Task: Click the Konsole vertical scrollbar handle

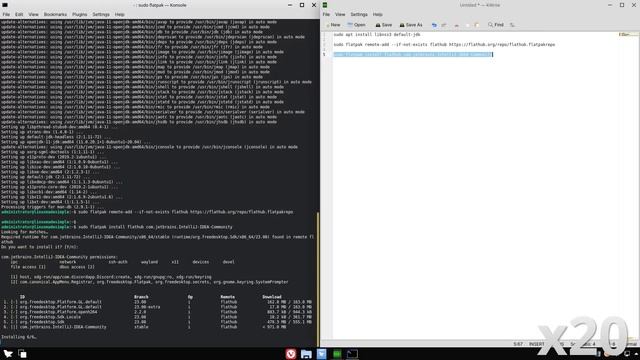Action: pyautogui.click(x=318, y=279)
